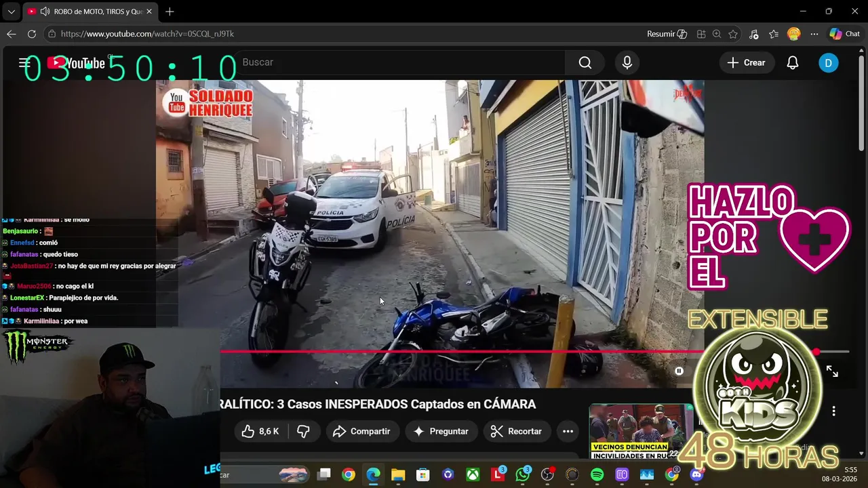The width and height of the screenshot is (868, 488).
Task: Open Copilot Chat sidebar
Action: tap(845, 34)
